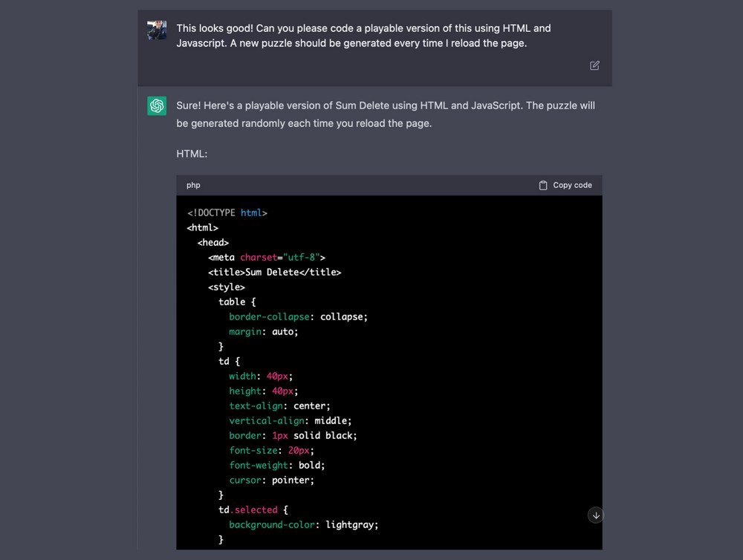Click the <!DOCTYPE html> line in code

click(x=227, y=213)
